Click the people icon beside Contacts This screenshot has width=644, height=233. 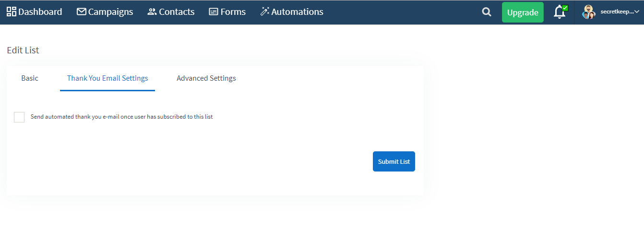coord(152,12)
